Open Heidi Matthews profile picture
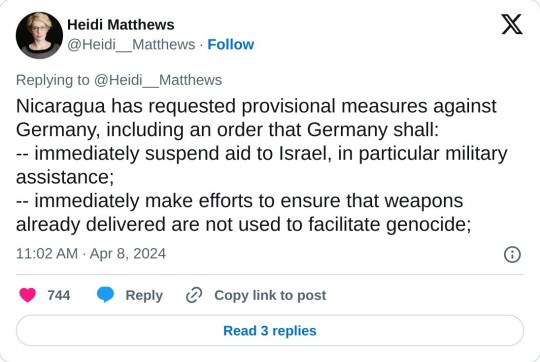 click(x=39, y=35)
